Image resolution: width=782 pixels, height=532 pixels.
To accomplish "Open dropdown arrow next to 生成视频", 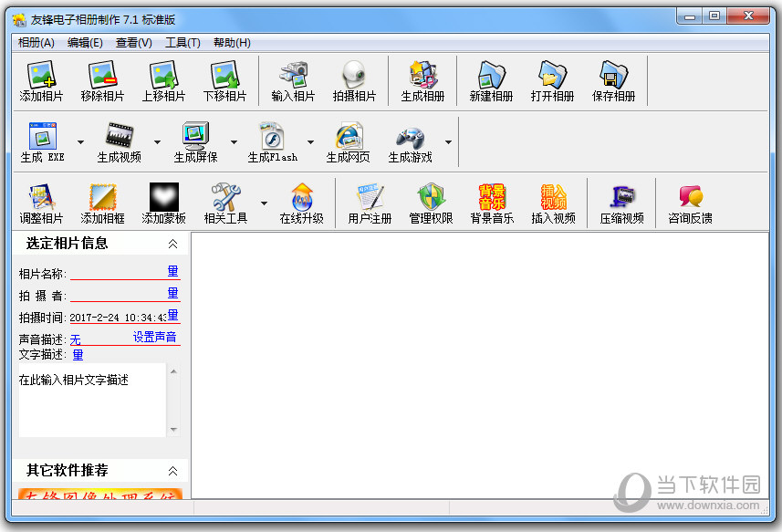I will coord(158,142).
